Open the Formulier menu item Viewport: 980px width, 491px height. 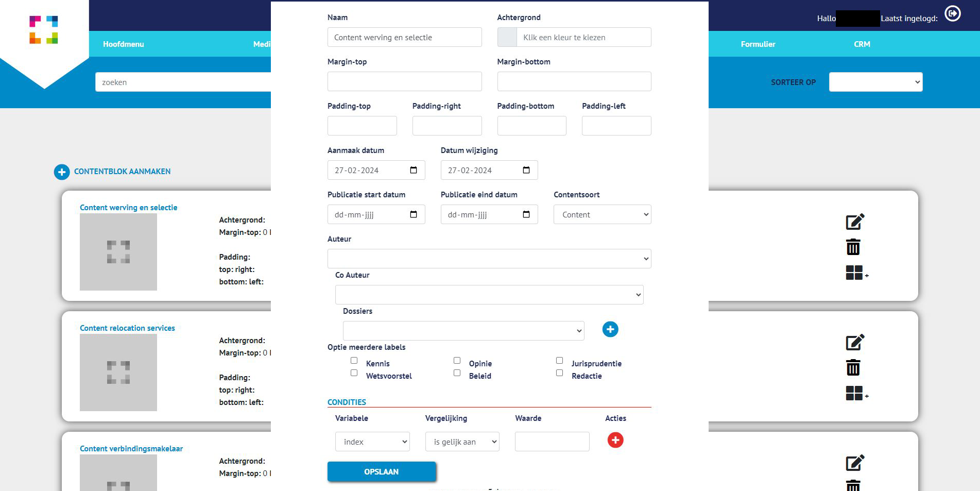tap(758, 44)
